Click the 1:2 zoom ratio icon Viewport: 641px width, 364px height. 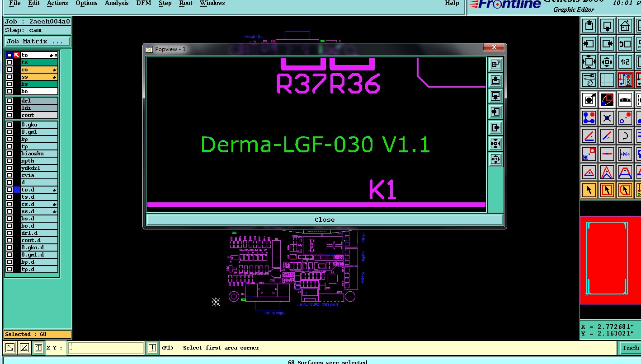pyautogui.click(x=625, y=62)
